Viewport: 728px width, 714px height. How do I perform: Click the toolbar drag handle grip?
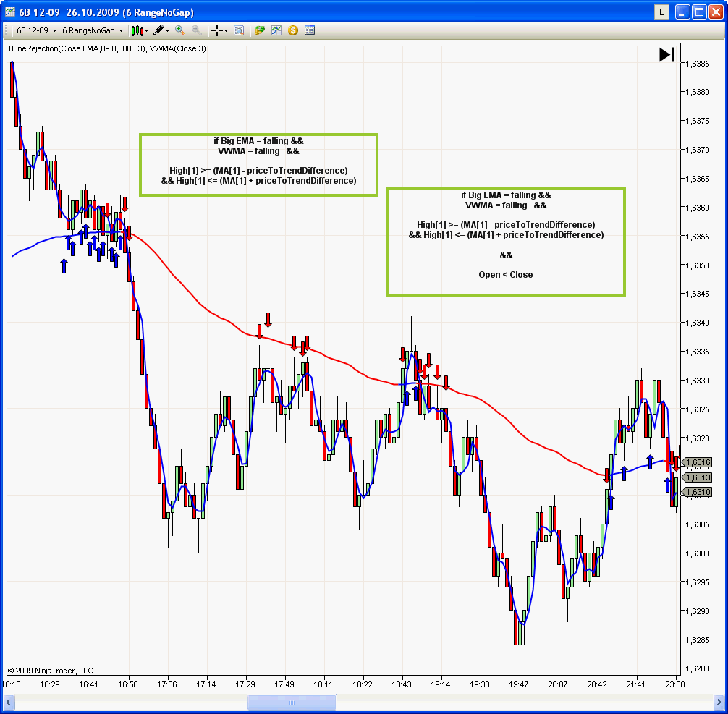(7, 30)
